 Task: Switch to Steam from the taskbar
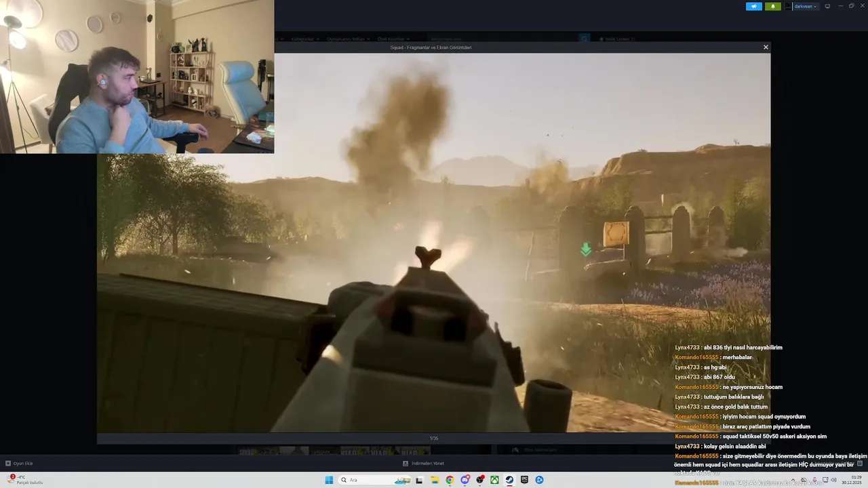pos(509,480)
